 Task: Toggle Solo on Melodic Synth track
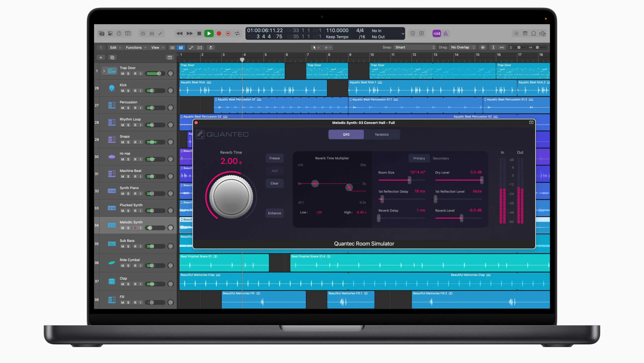128,228
